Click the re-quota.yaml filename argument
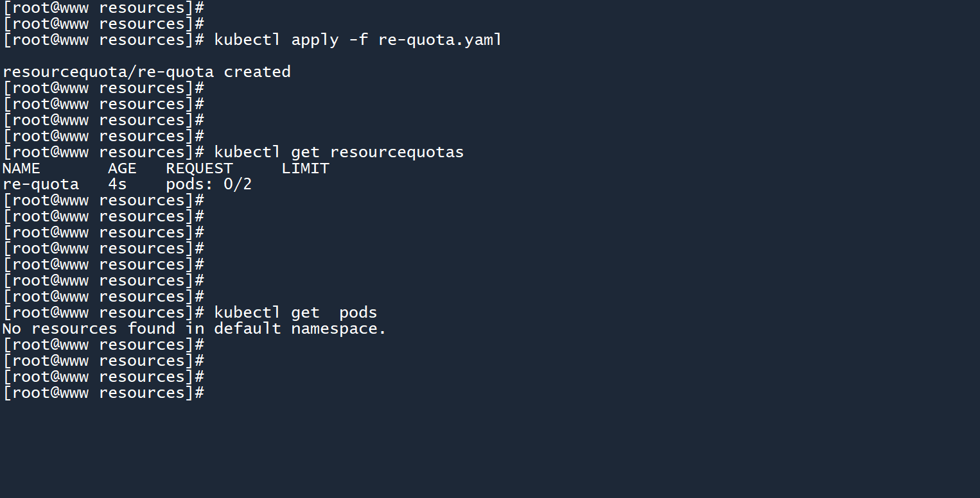The image size is (980, 498). (440, 40)
